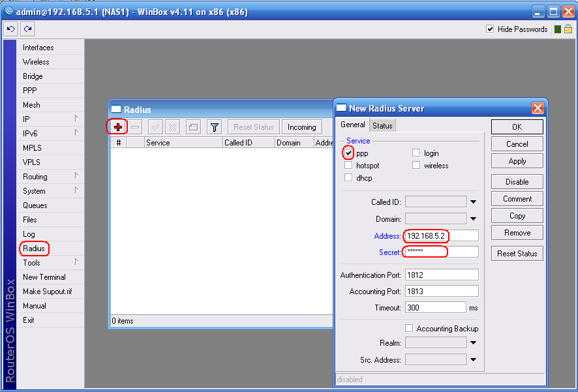Enable the login service checkbox
This screenshot has height=392, width=578.
pos(416,153)
